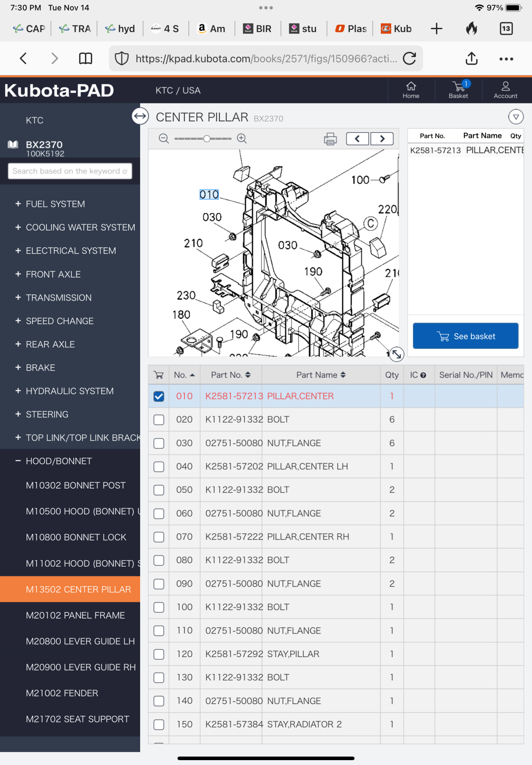The height and width of the screenshot is (765, 532).
Task: Switch to the CAP browser tab
Action: (x=29, y=29)
